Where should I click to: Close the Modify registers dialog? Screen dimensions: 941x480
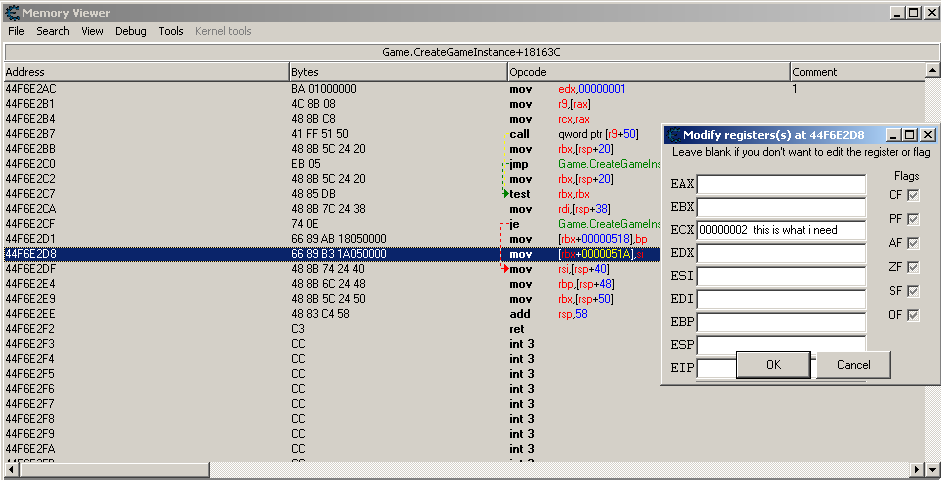(x=928, y=134)
